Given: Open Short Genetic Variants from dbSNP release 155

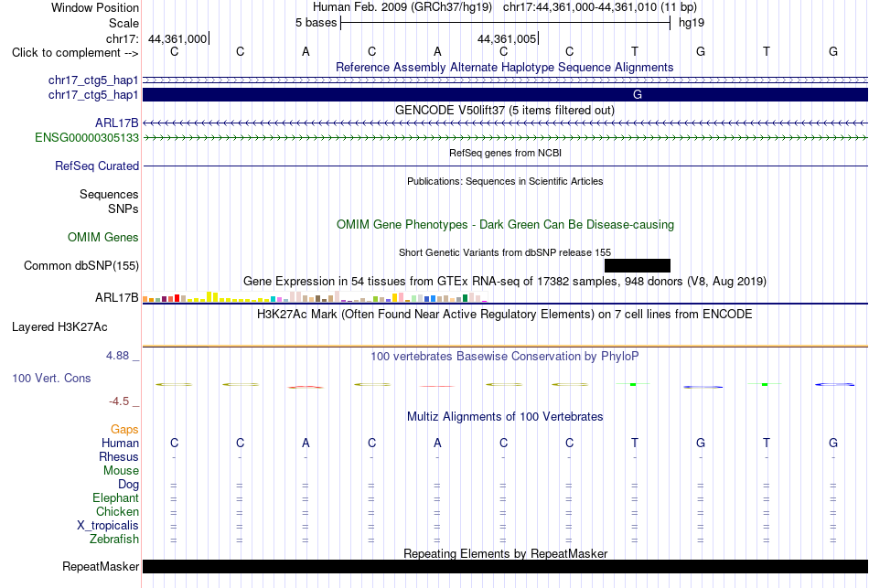Looking at the screenshot, I should click(x=505, y=252).
